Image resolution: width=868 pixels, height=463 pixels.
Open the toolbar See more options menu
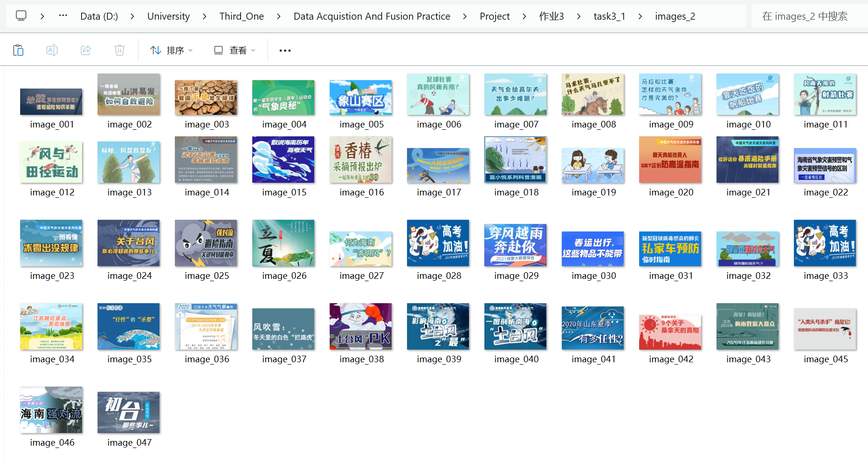tap(285, 50)
